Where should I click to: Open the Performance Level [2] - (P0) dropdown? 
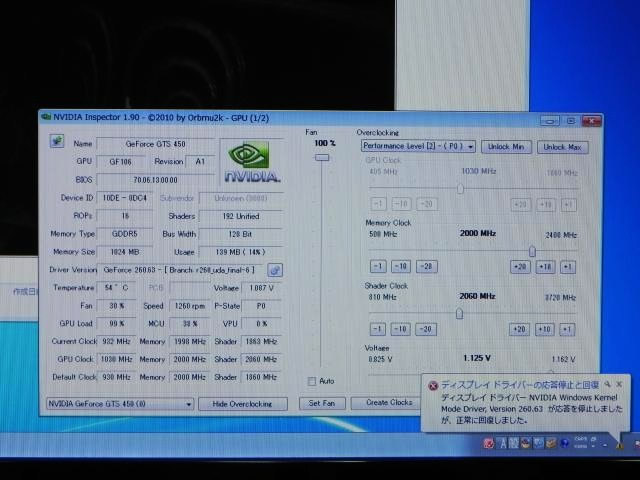click(x=418, y=146)
